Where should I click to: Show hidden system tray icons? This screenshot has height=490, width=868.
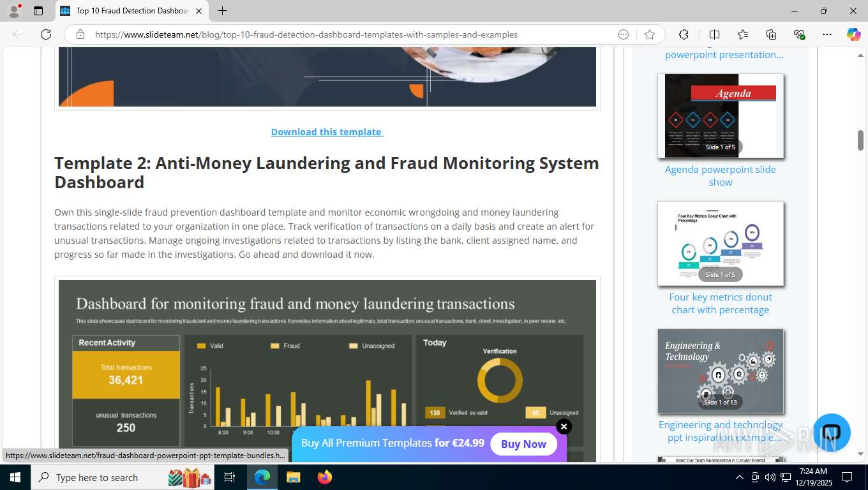(x=740, y=477)
